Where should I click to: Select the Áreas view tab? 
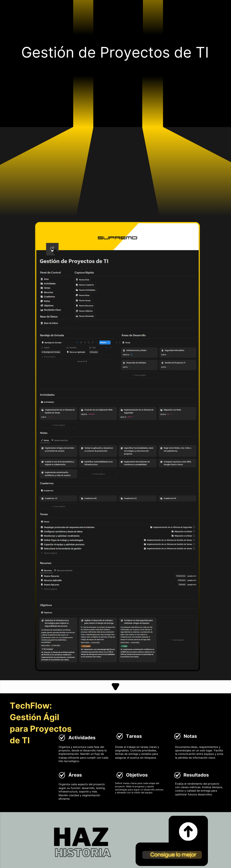click(126, 342)
